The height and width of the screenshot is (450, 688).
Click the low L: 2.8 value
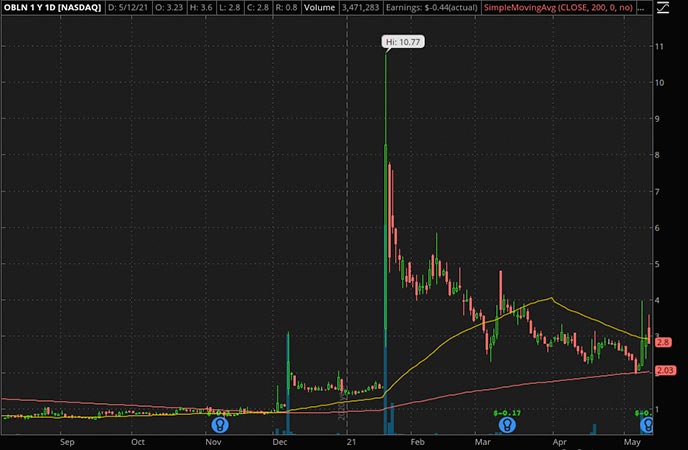pyautogui.click(x=230, y=7)
